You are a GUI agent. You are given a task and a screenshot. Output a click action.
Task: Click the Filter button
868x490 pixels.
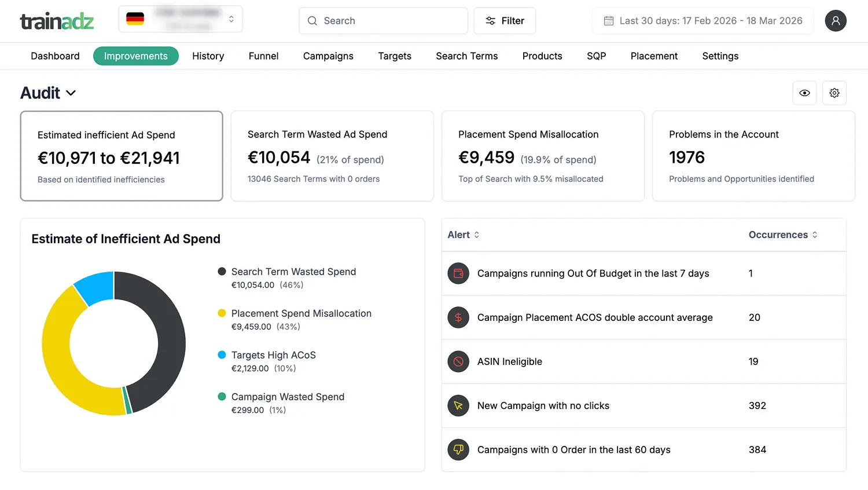[505, 20]
